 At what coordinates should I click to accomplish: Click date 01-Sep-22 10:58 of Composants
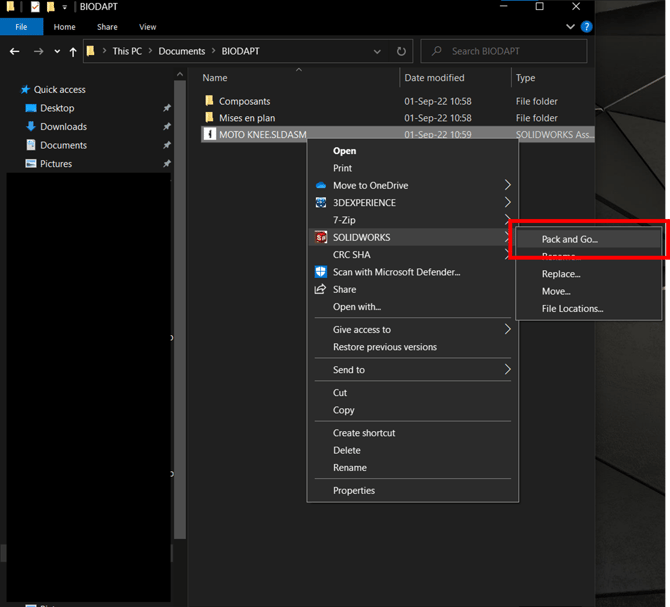coord(438,101)
